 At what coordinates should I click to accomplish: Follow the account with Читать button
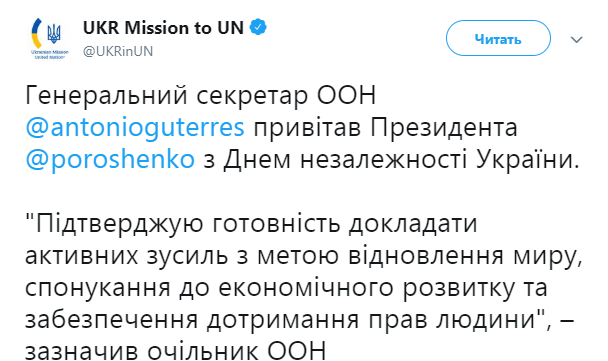(x=498, y=39)
